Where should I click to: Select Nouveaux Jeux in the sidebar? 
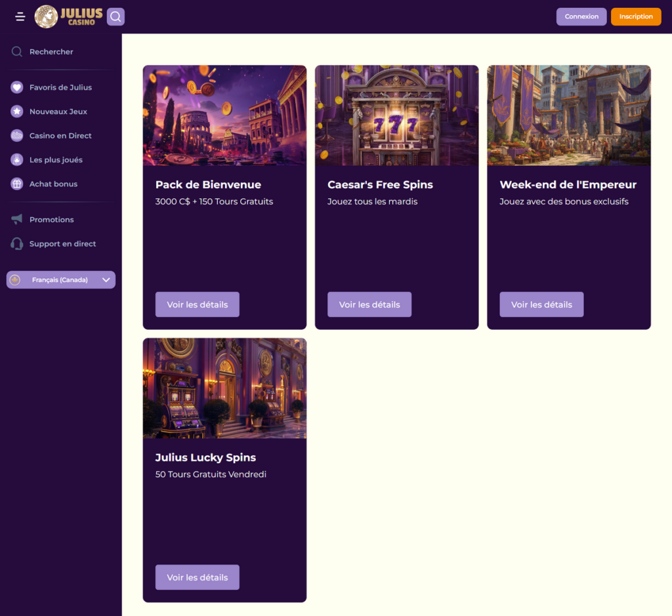click(x=58, y=112)
